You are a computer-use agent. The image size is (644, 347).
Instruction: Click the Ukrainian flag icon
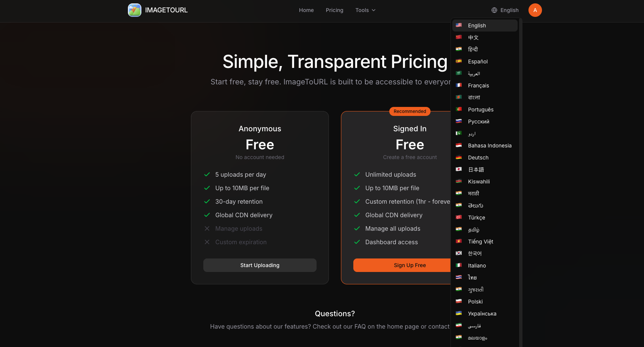(x=459, y=313)
